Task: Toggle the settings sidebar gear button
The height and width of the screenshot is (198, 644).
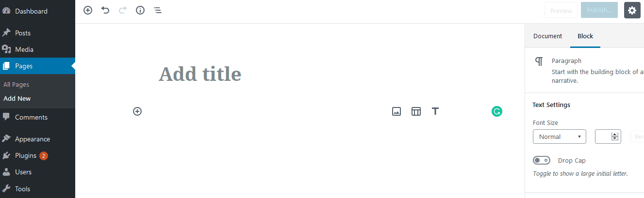Action: pyautogui.click(x=632, y=10)
